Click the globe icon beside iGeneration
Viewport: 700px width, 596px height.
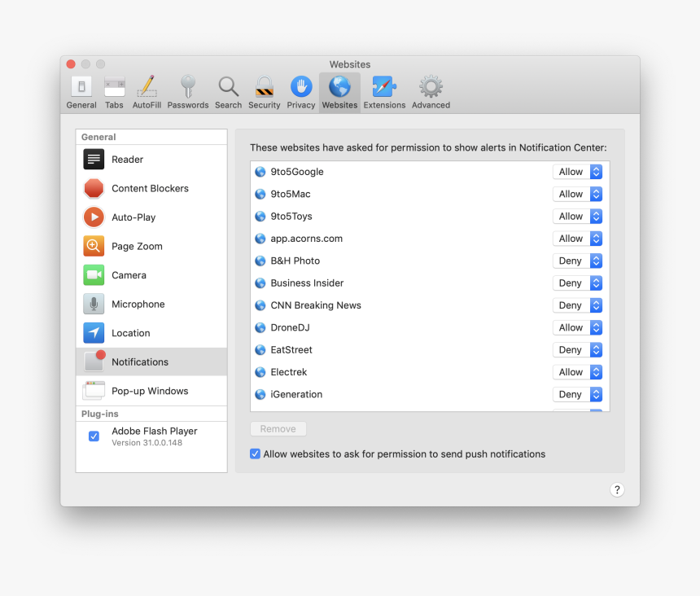click(x=260, y=395)
